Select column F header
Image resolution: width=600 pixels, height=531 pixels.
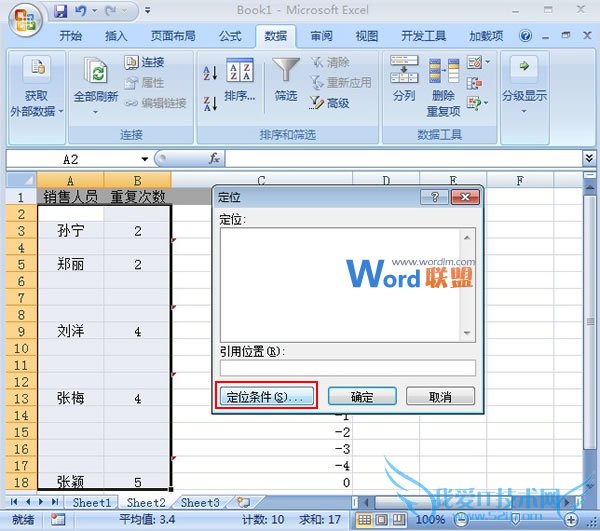(520, 180)
